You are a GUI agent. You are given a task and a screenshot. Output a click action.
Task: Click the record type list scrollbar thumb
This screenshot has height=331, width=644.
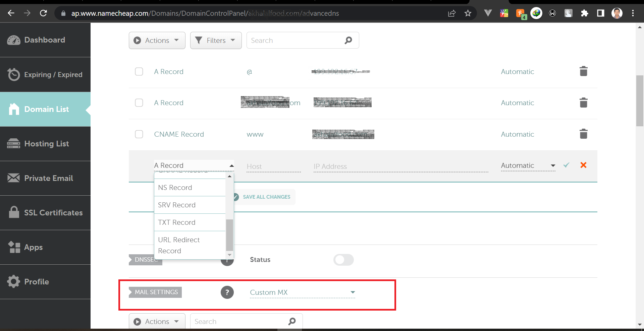229,235
